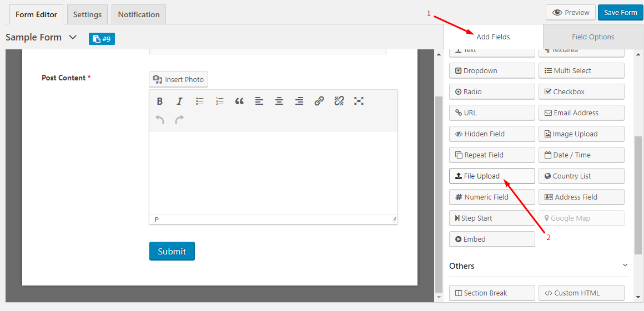Image resolution: width=644 pixels, height=311 pixels.
Task: Add a Numeric Field
Action: click(492, 197)
